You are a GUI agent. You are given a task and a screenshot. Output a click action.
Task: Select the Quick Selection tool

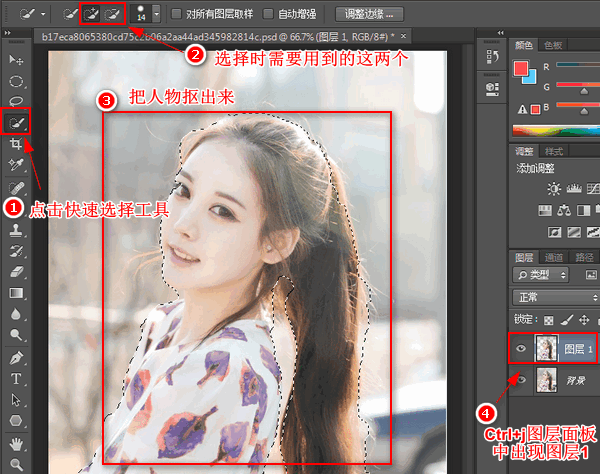[17, 123]
